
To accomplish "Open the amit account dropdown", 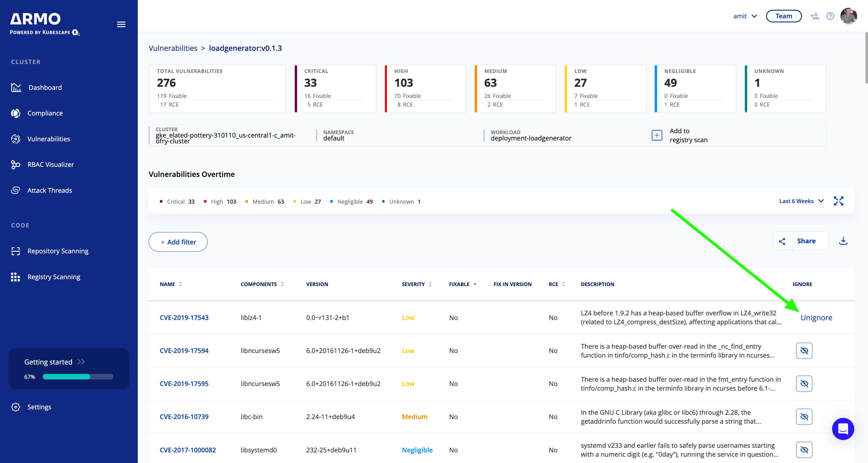I will coord(745,16).
